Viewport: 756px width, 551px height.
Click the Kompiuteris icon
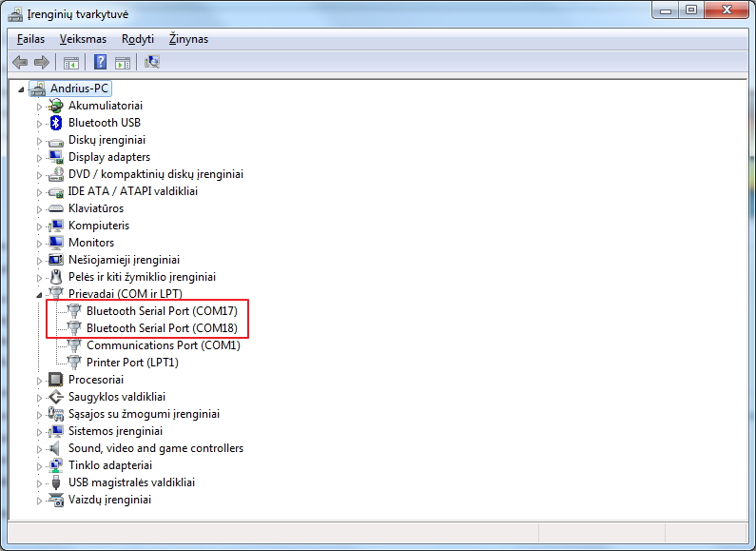pyautogui.click(x=56, y=226)
